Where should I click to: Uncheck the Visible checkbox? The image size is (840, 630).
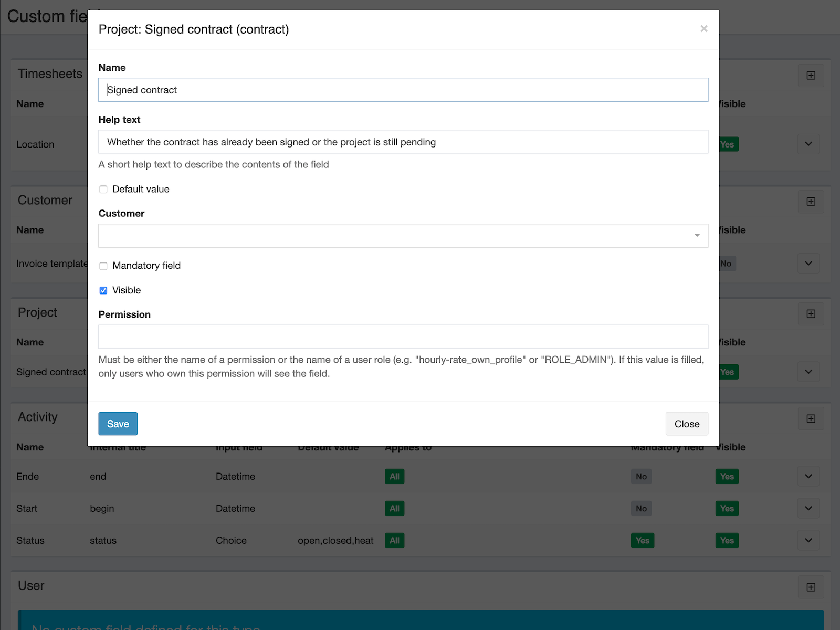pos(103,290)
